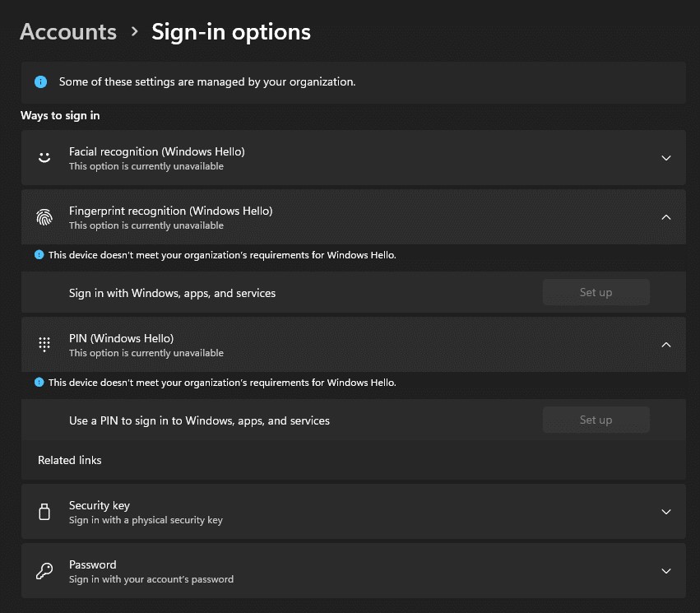Click the Security key option title
The height and width of the screenshot is (613, 700).
click(100, 505)
